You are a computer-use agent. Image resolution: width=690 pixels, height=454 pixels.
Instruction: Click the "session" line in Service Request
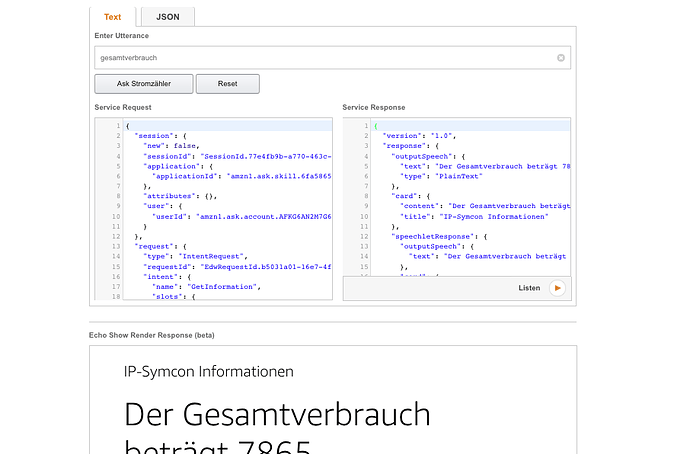(x=161, y=136)
